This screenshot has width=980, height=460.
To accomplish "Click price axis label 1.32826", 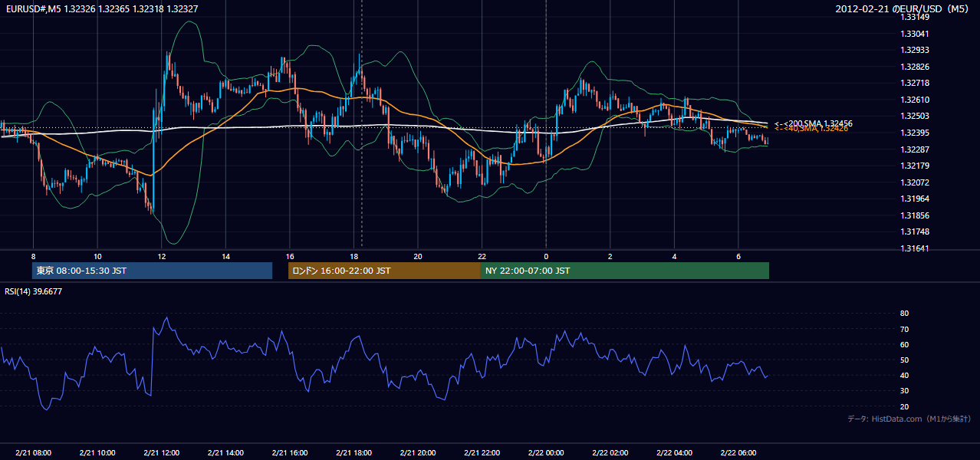I will 916,67.
